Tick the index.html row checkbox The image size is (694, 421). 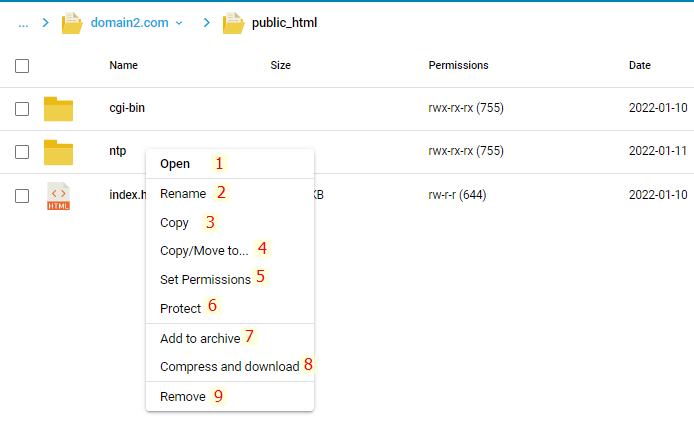tap(22, 196)
